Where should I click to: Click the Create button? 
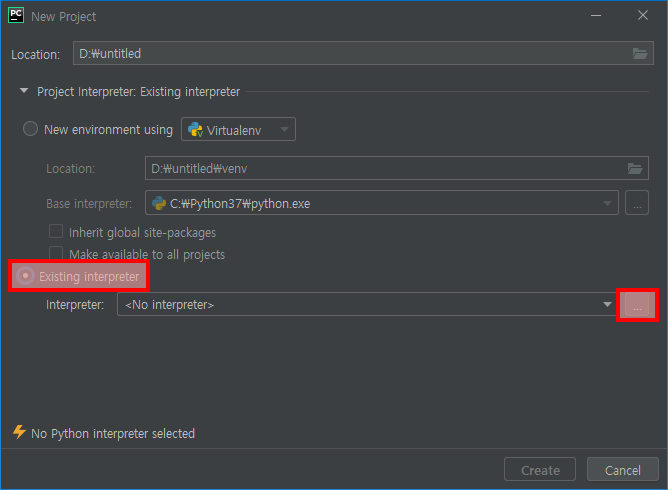click(x=540, y=470)
